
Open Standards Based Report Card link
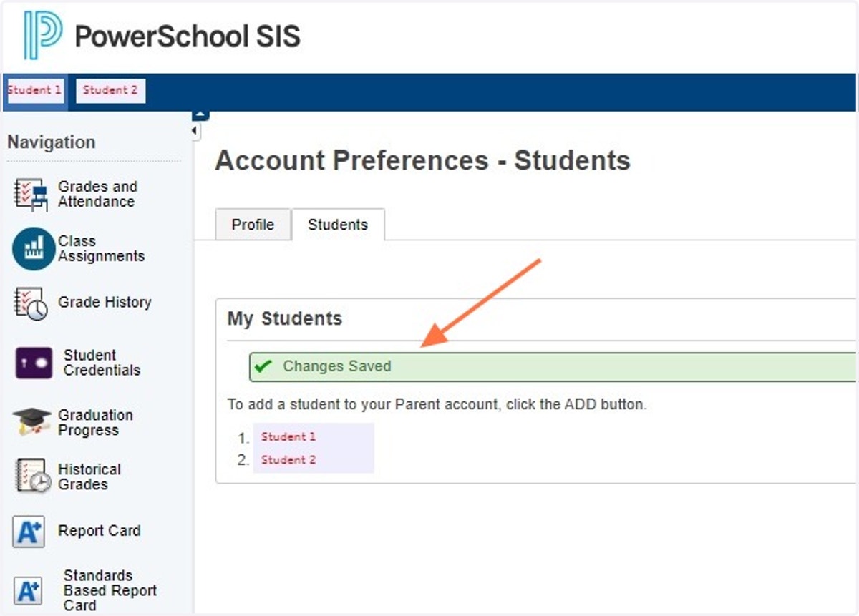click(110, 590)
